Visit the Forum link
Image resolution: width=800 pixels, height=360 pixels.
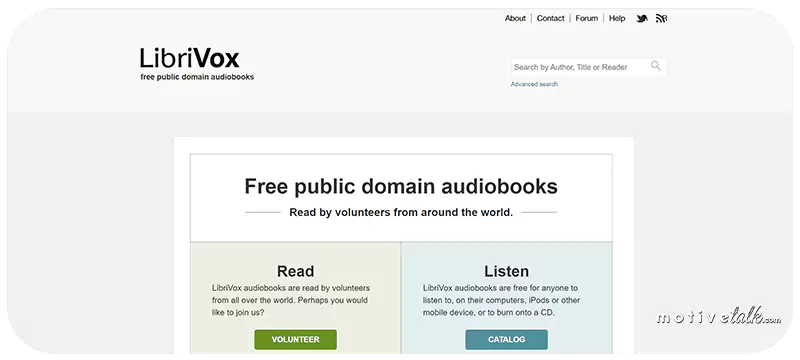(587, 18)
